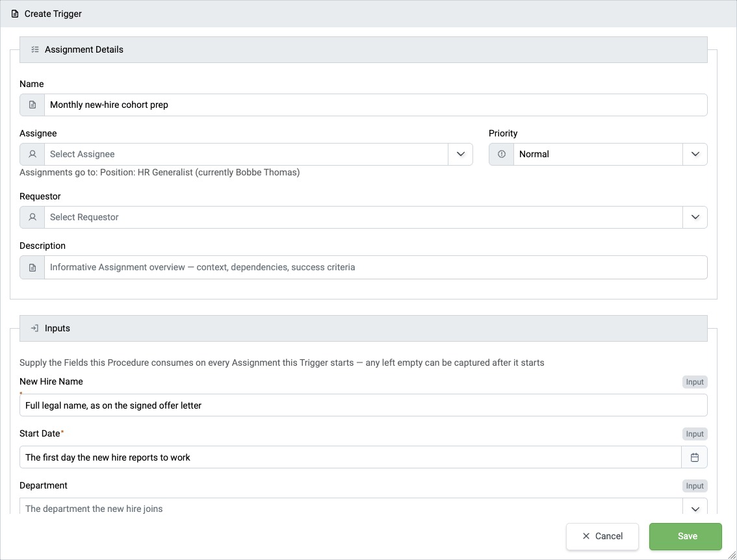Click the Requestor label

coord(40,196)
